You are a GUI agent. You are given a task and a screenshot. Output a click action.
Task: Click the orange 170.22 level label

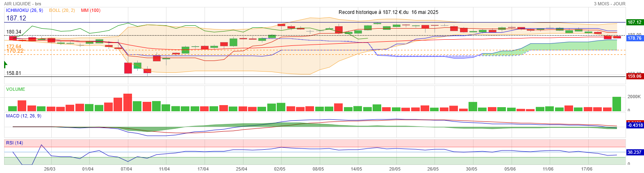15,51
